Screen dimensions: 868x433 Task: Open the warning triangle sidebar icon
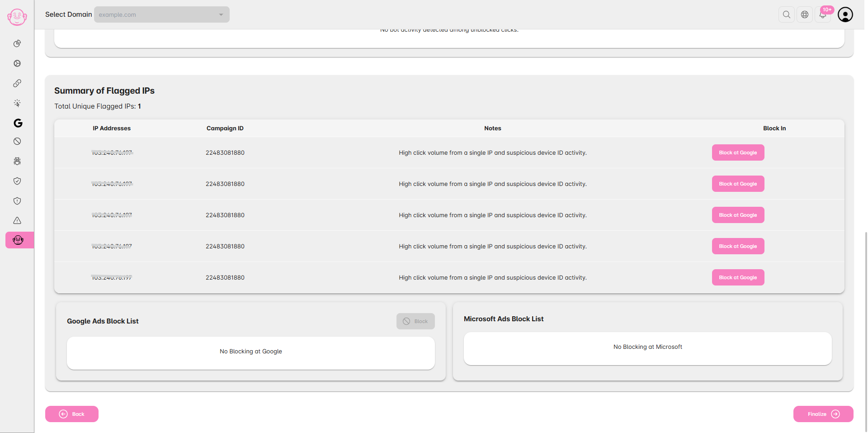coord(17,221)
